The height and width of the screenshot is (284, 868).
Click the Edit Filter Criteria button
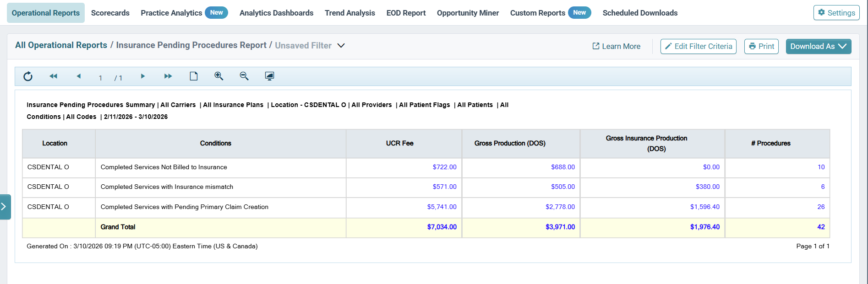pyautogui.click(x=699, y=46)
